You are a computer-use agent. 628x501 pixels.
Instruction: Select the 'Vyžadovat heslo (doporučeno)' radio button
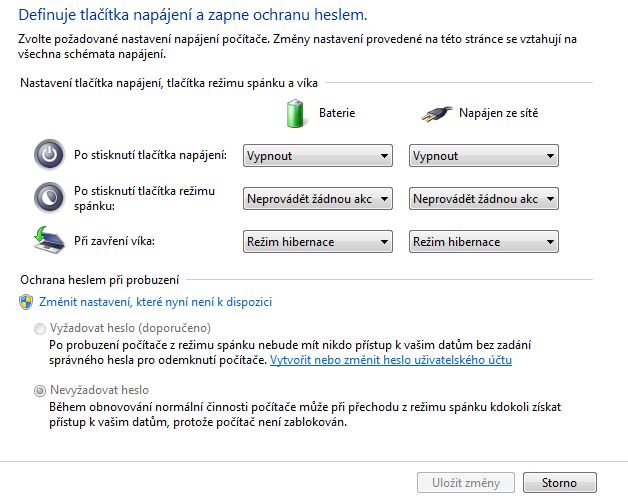pyautogui.click(x=40, y=329)
